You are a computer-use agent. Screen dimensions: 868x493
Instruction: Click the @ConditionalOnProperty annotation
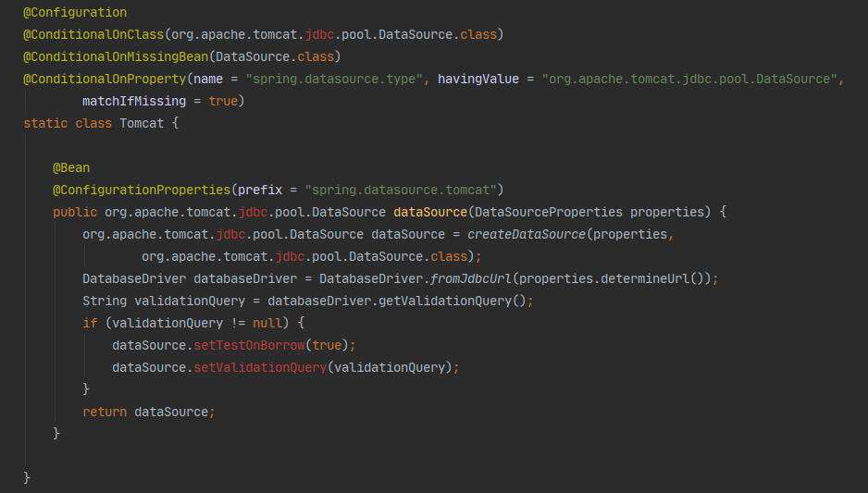105,79
